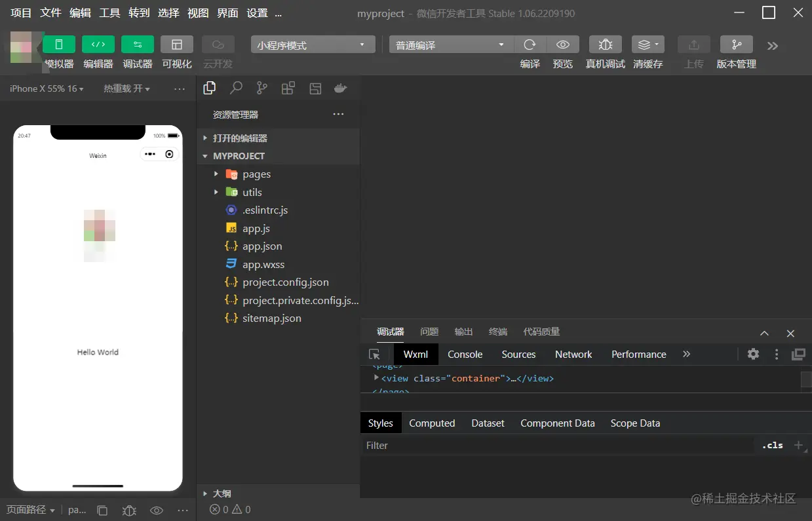
Task: Switch to the Computed tab
Action: pos(432,423)
